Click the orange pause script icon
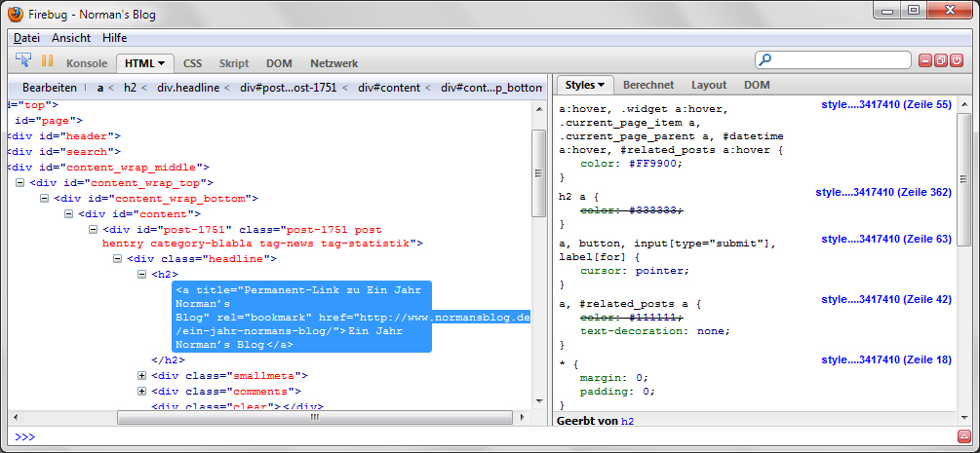This screenshot has height=453, width=980. tap(47, 60)
